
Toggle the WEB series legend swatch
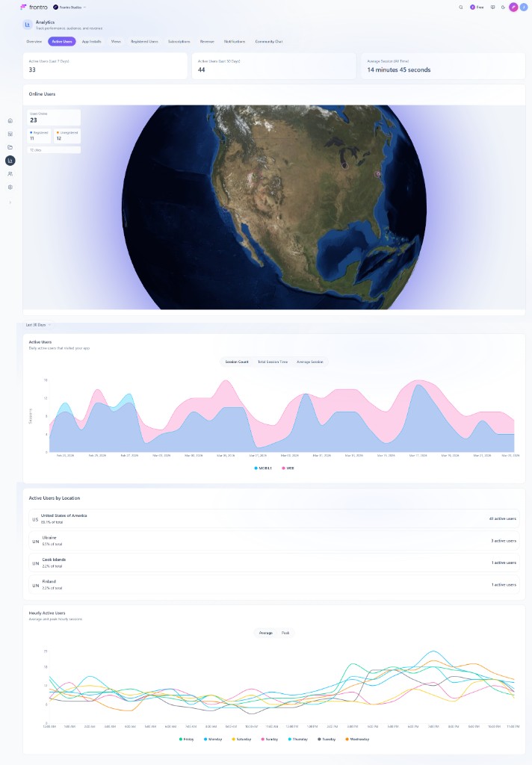[284, 468]
